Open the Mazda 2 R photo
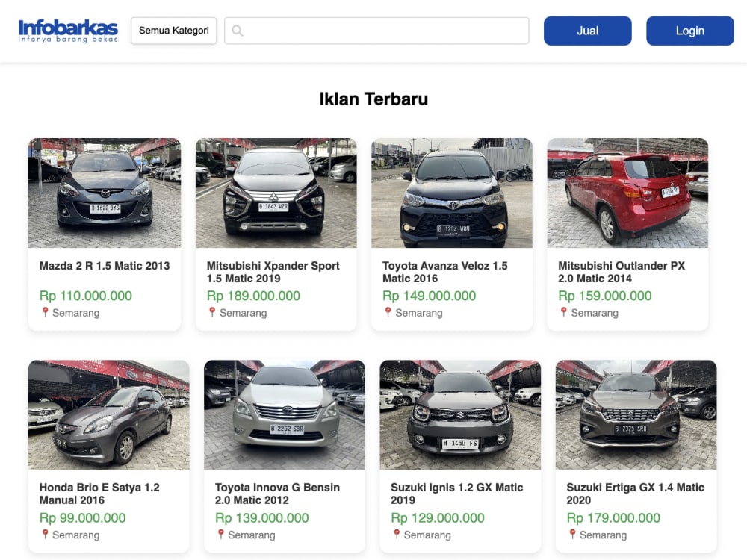 click(105, 193)
